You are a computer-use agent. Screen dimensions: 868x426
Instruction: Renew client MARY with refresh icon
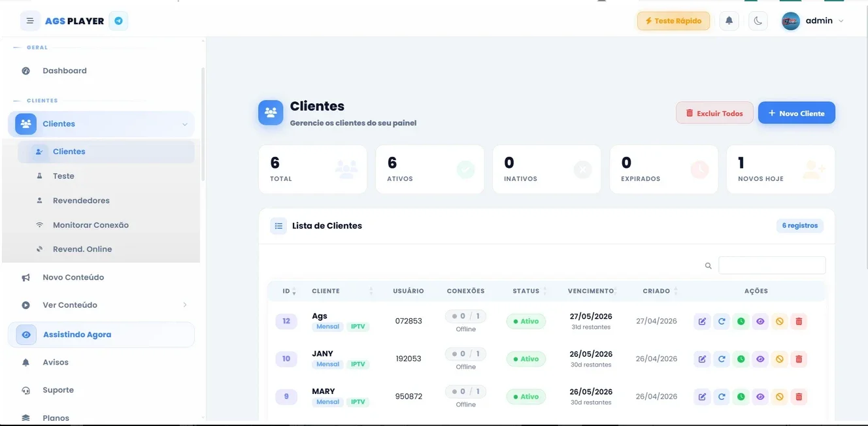[x=722, y=397]
